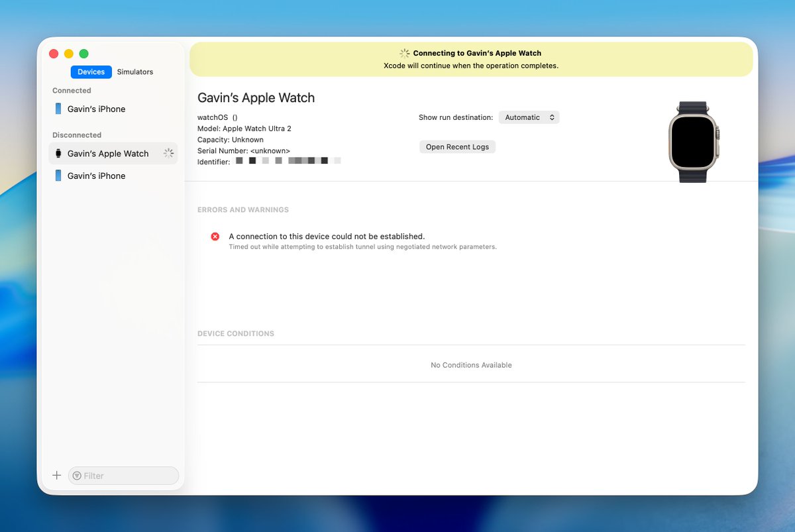Select Gavin's Apple Watch in sidebar
Screen dimensions: 795x532
[x=113, y=153]
